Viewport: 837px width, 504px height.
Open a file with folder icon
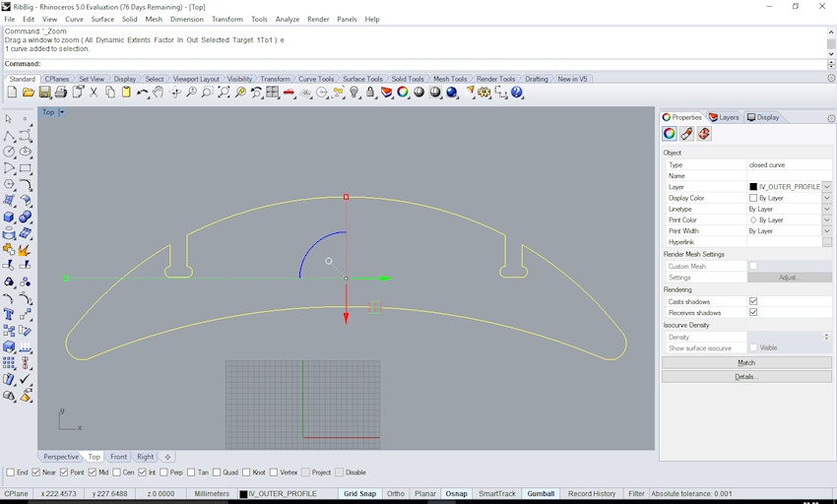(29, 93)
